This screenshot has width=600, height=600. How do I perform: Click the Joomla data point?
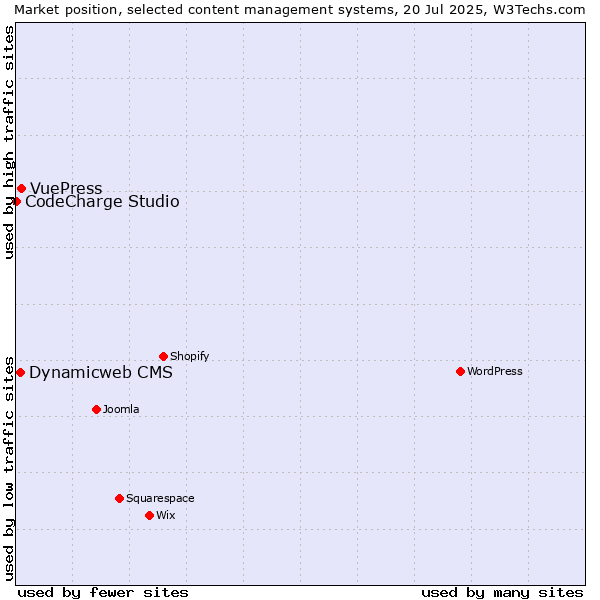click(96, 409)
